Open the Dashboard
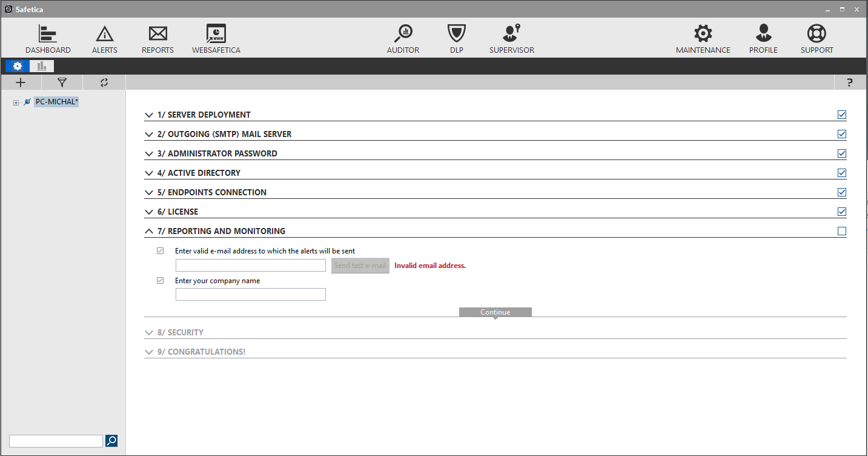The width and height of the screenshot is (868, 456). (x=48, y=36)
